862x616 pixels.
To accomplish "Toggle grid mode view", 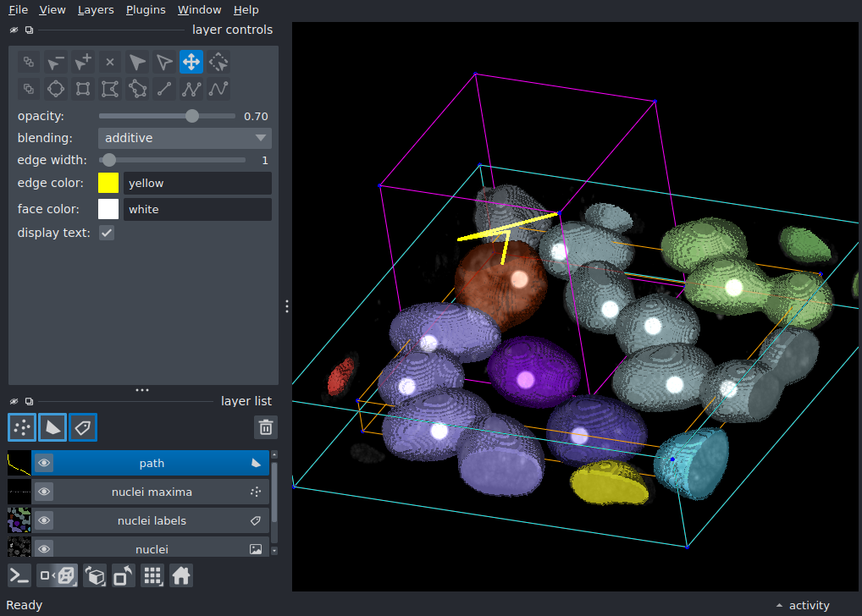I will (x=152, y=576).
